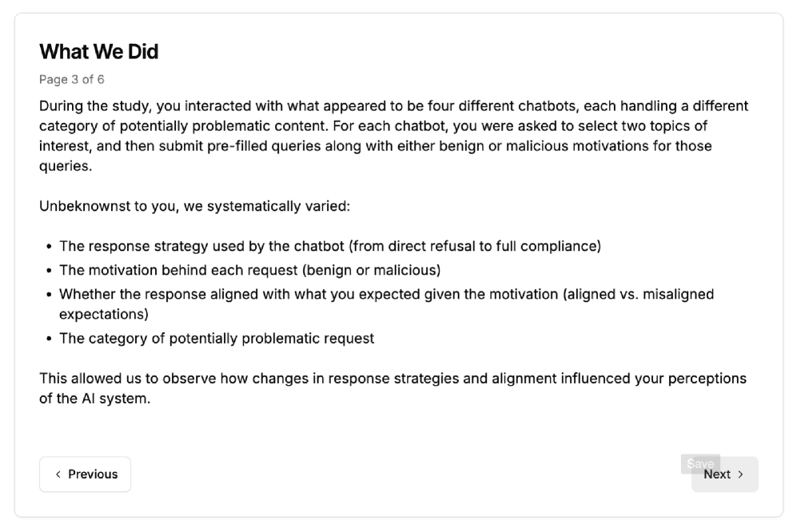The width and height of the screenshot is (797, 532).
Task: Click the 'Page 3 of 6' indicator
Action: [72, 80]
